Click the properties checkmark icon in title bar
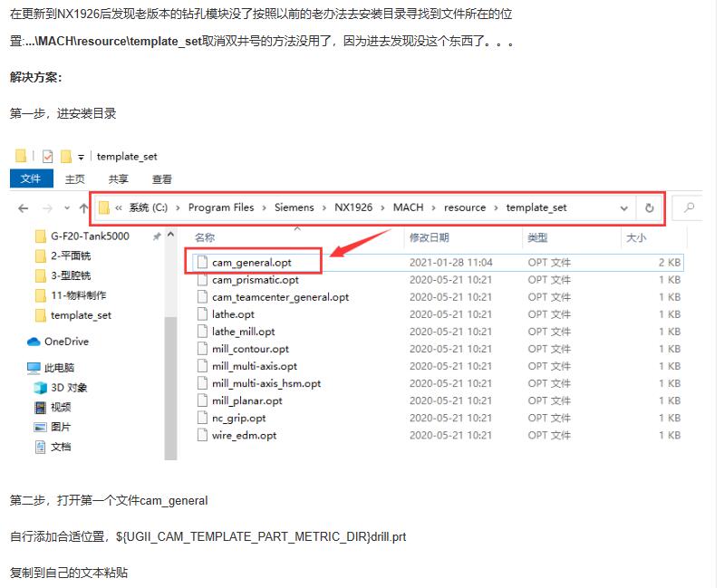 click(48, 157)
